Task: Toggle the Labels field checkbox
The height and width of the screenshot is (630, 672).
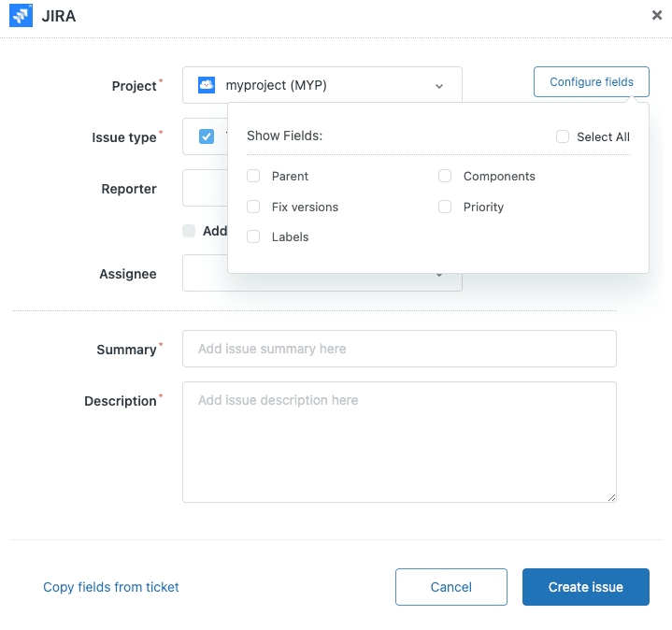Action: click(253, 237)
